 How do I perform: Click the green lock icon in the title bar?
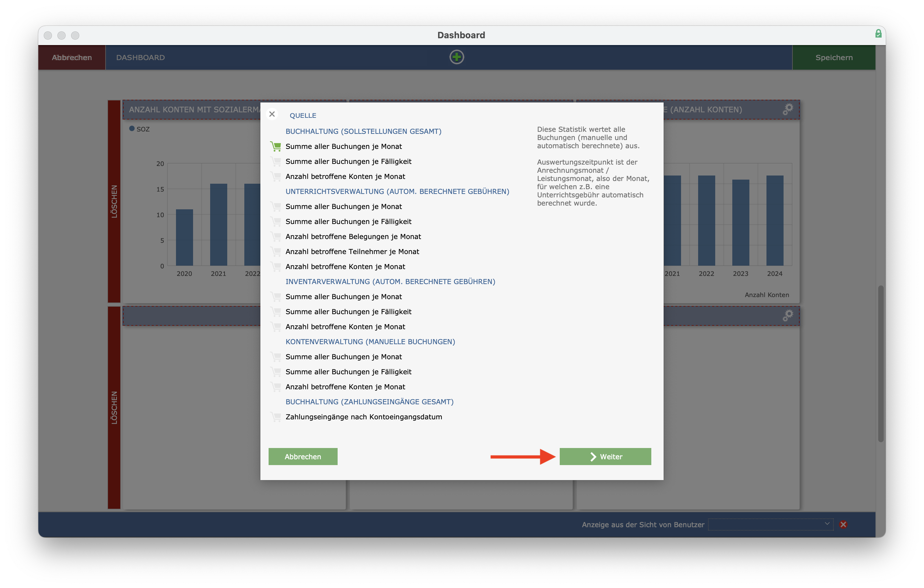[878, 34]
